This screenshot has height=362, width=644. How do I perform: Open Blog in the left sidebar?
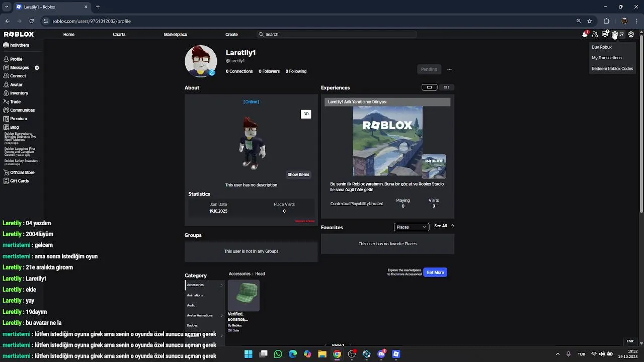(11, 127)
